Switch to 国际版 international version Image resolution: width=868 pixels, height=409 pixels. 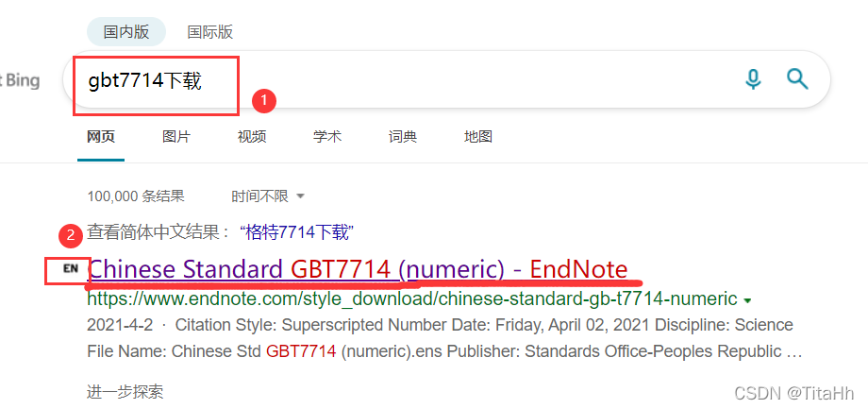(209, 31)
